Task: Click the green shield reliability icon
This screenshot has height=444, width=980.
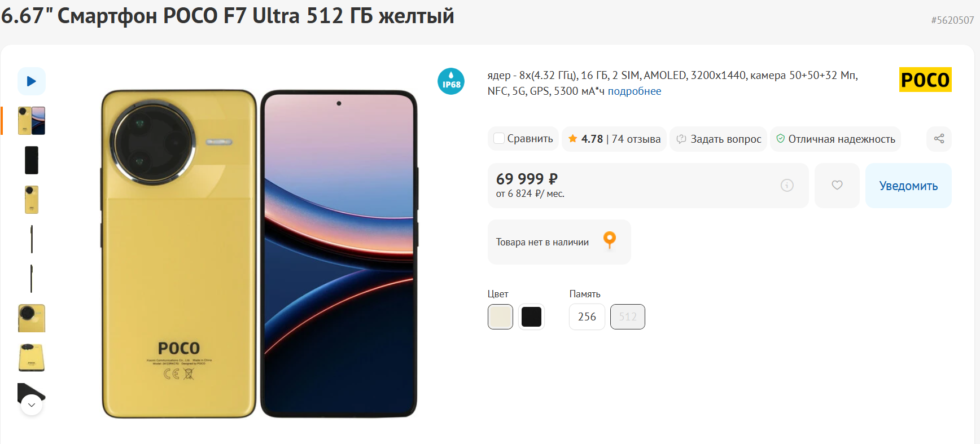Action: [x=780, y=139]
